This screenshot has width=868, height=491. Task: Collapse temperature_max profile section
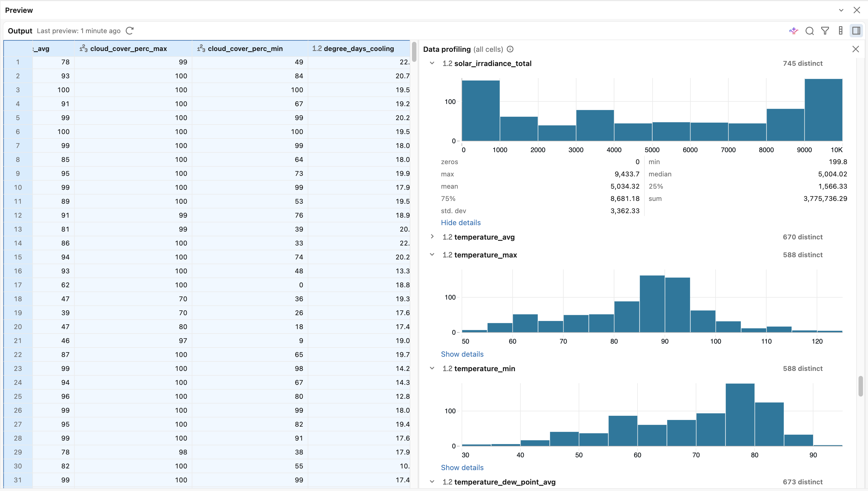click(432, 255)
